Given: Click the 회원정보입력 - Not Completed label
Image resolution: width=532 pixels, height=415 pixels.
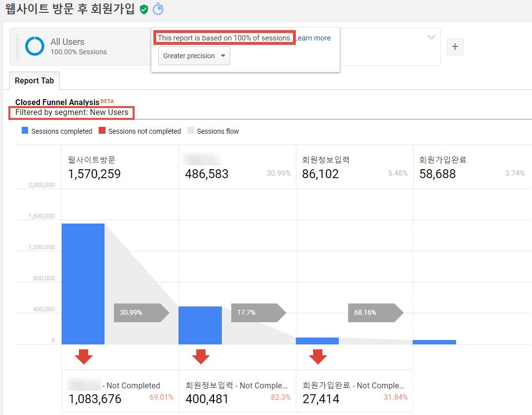Looking at the screenshot, I should pos(237,385).
